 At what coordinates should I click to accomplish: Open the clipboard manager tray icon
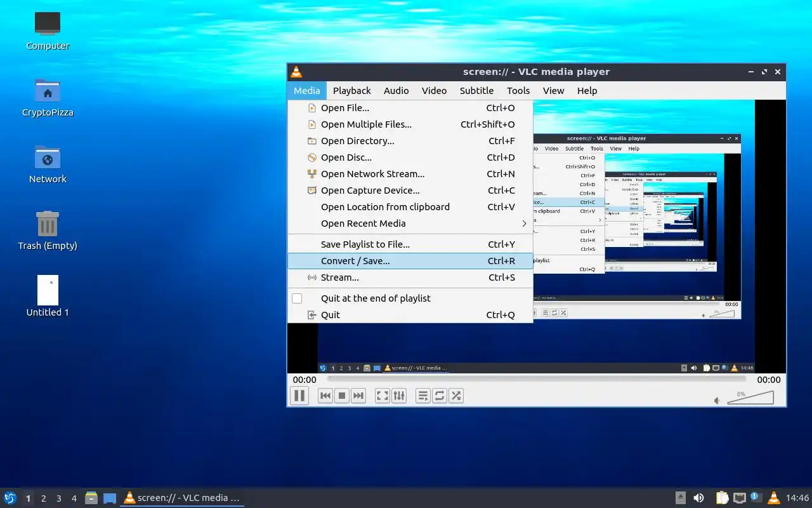pos(723,498)
